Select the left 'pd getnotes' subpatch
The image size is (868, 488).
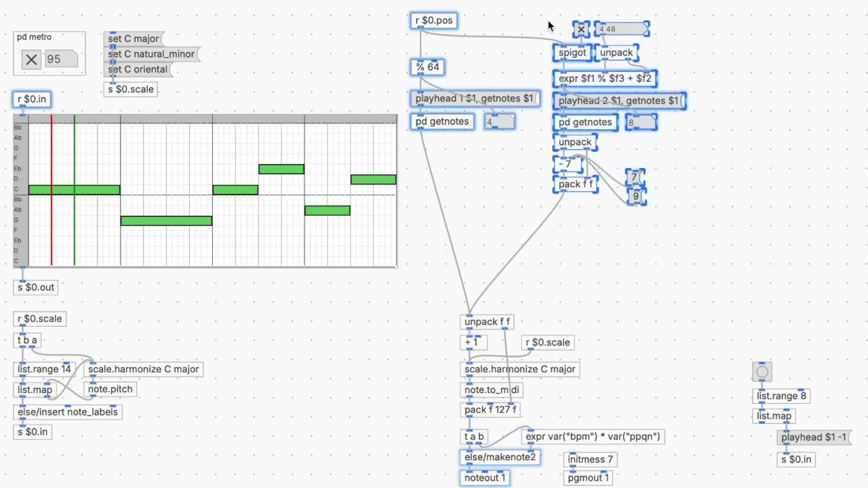pyautogui.click(x=442, y=122)
